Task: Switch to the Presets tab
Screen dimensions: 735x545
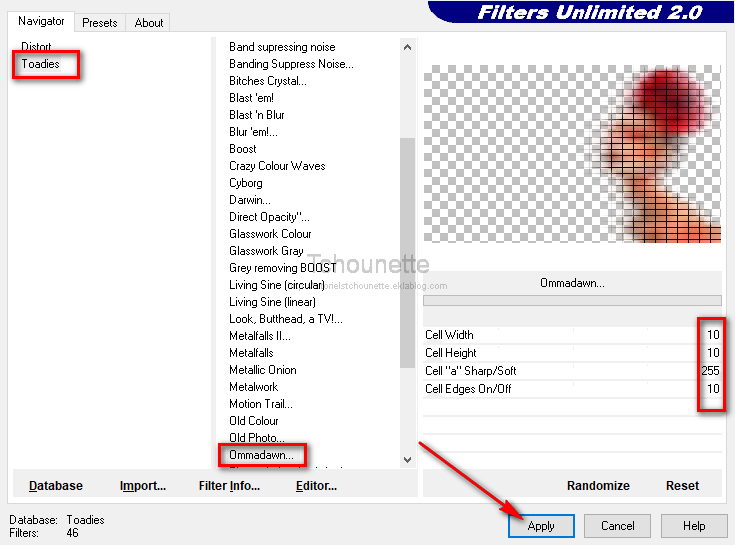Action: (x=99, y=22)
